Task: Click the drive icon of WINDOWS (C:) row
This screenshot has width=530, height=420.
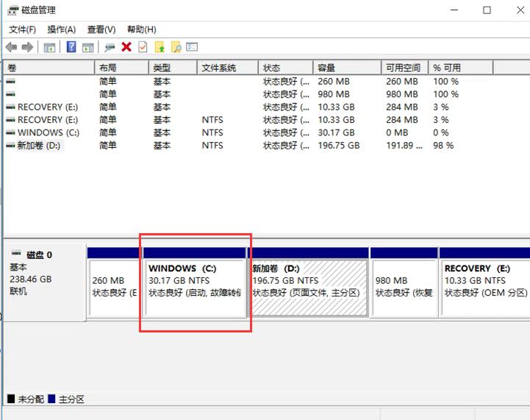Action: coord(10,132)
